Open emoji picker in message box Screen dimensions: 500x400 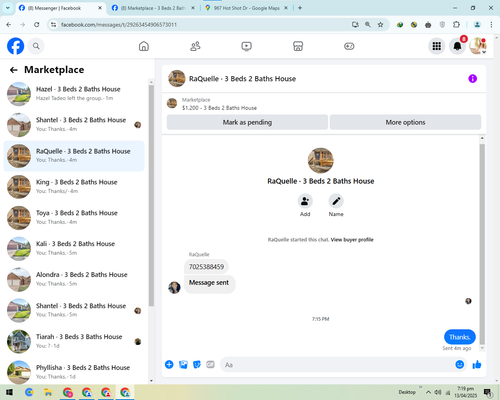(x=460, y=364)
